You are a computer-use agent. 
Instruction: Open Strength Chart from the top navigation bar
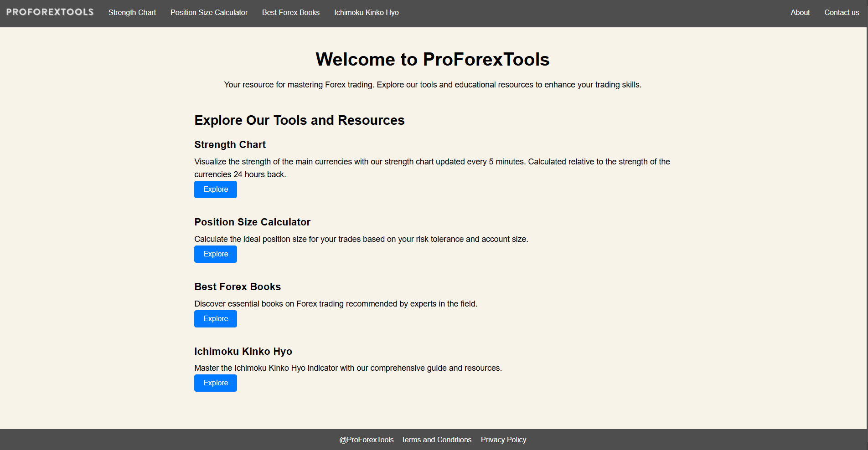[132, 13]
